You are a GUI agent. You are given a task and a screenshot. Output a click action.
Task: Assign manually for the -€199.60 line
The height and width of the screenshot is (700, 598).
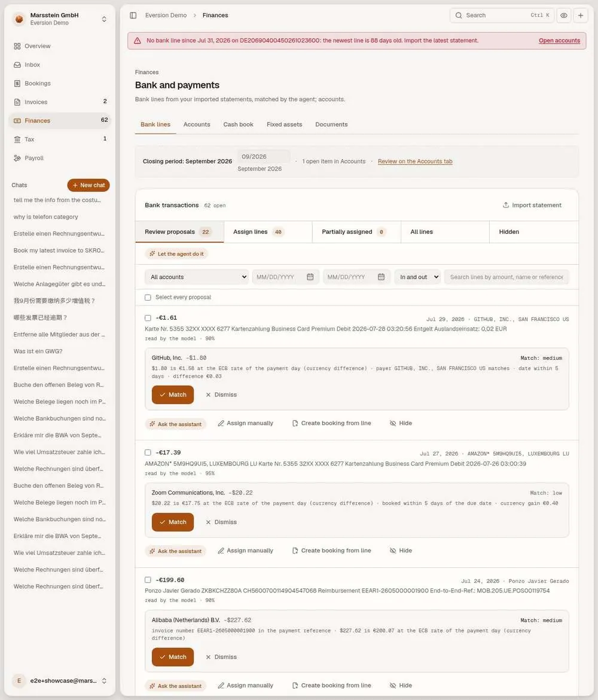(246, 685)
